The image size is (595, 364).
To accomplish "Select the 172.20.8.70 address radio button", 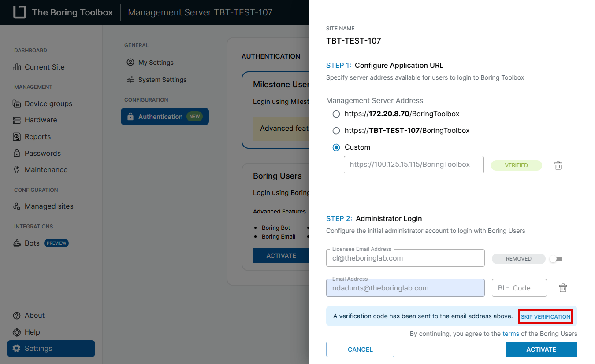I will click(336, 114).
